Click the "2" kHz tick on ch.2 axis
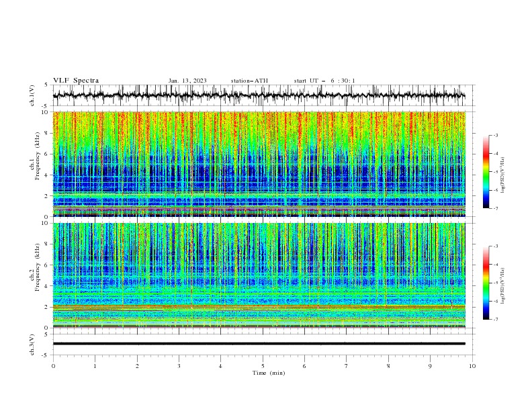Viewport: 532px width, 411px height. click(47, 307)
